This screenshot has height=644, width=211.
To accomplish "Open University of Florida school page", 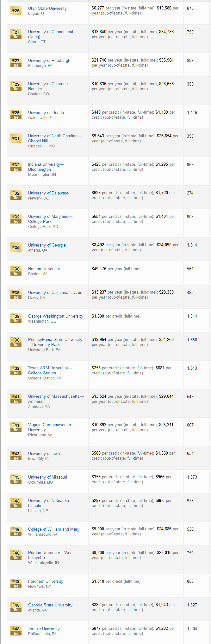I will [46, 112].
